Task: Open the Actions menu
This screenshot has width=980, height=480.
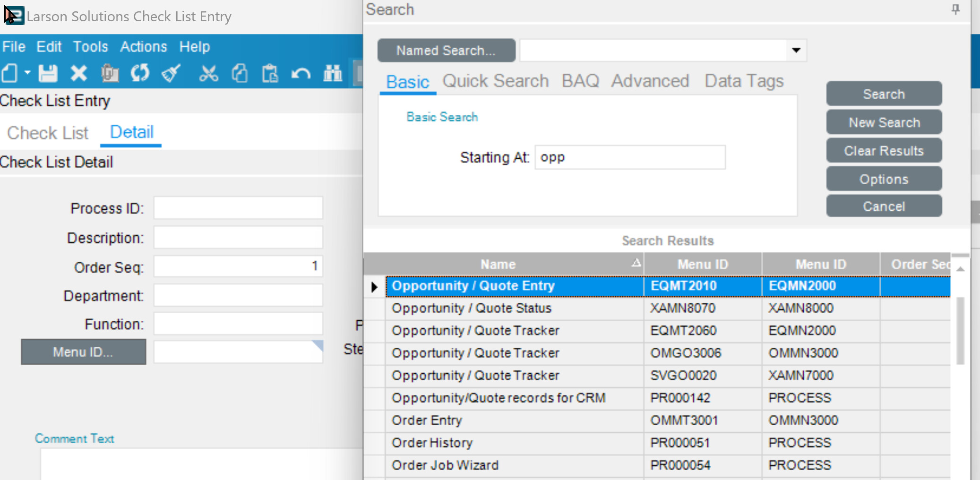Action: [x=144, y=47]
